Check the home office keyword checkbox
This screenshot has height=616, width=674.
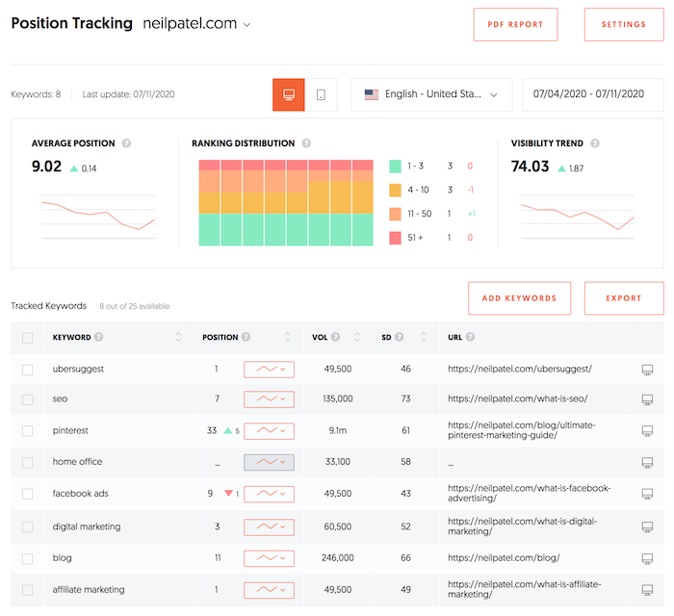pos(28,463)
